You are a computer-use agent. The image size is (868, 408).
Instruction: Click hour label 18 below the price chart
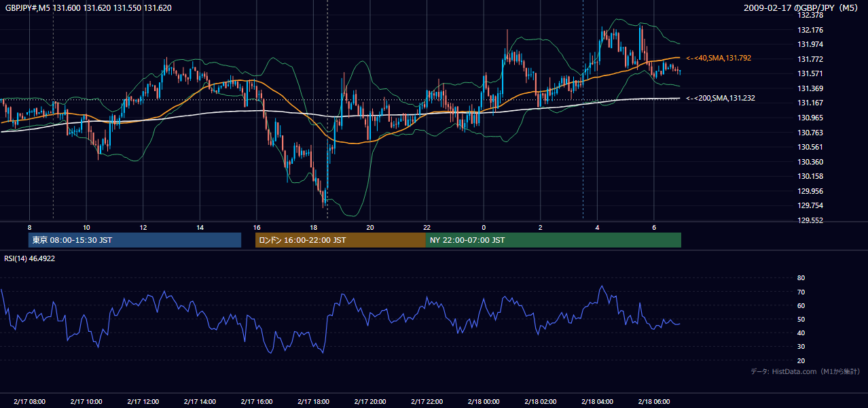[313, 227]
